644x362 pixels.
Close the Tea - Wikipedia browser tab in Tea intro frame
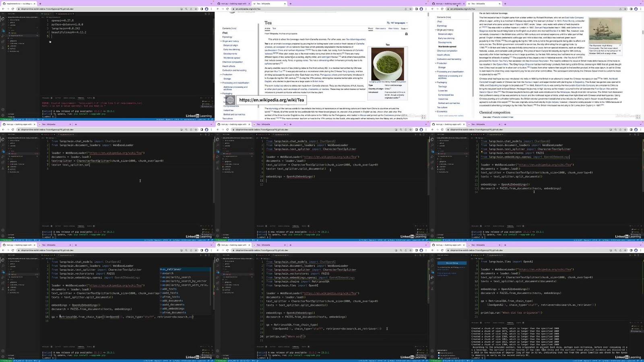285,4
